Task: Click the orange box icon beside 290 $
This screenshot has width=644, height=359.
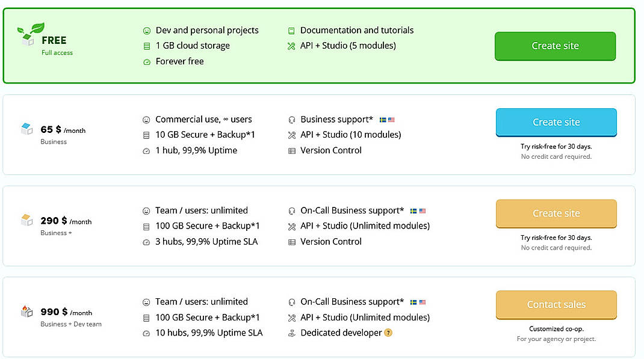Action: pyautogui.click(x=26, y=220)
